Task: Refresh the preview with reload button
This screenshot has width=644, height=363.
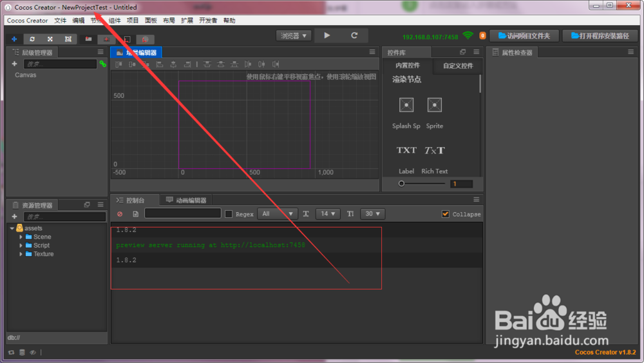Action: 354,35
